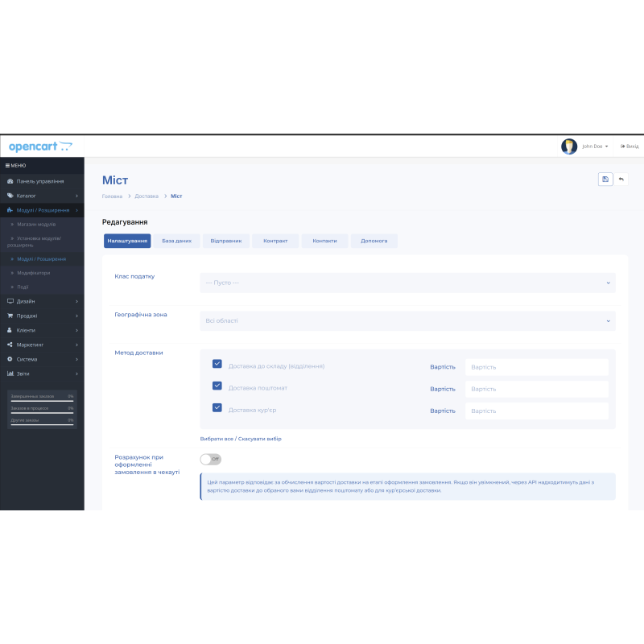
Task: Click the back arrow icon
Action: pos(621,179)
